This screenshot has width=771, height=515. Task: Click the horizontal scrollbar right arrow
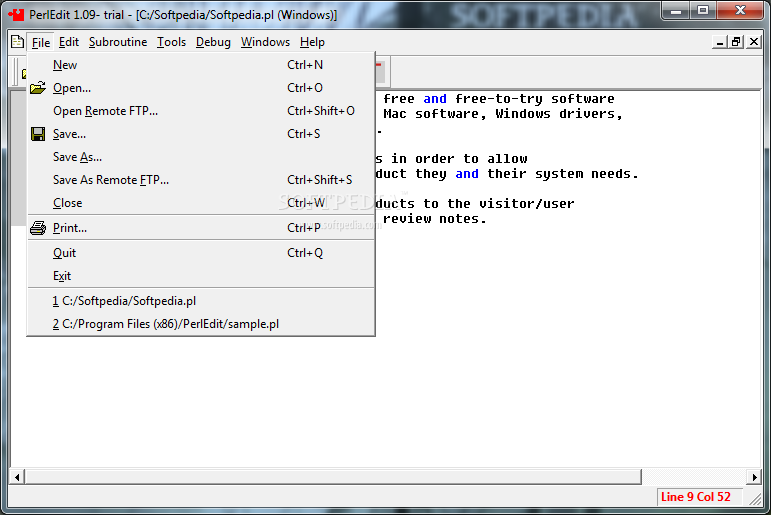click(x=754, y=477)
